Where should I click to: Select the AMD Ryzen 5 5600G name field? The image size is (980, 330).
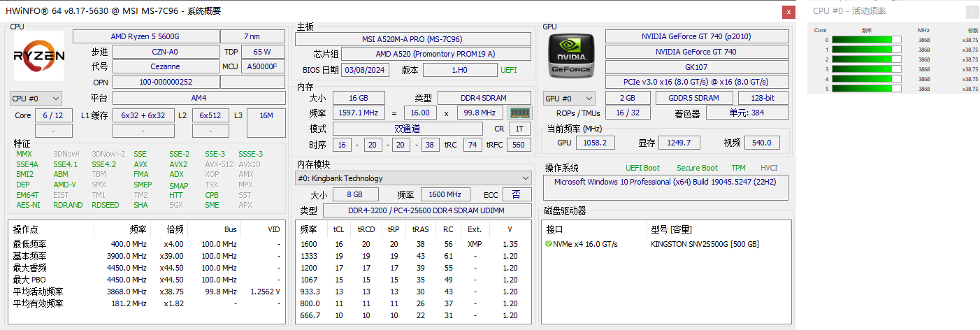click(x=145, y=36)
